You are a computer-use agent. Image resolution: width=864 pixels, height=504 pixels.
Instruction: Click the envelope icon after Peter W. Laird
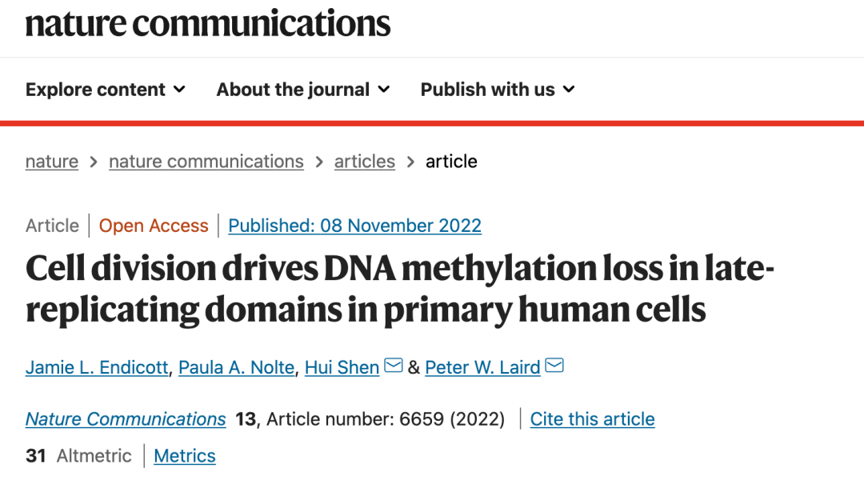click(554, 366)
